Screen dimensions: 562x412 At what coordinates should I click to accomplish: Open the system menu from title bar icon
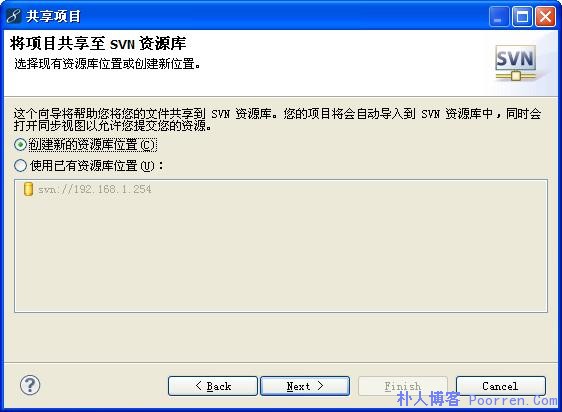(x=14, y=16)
